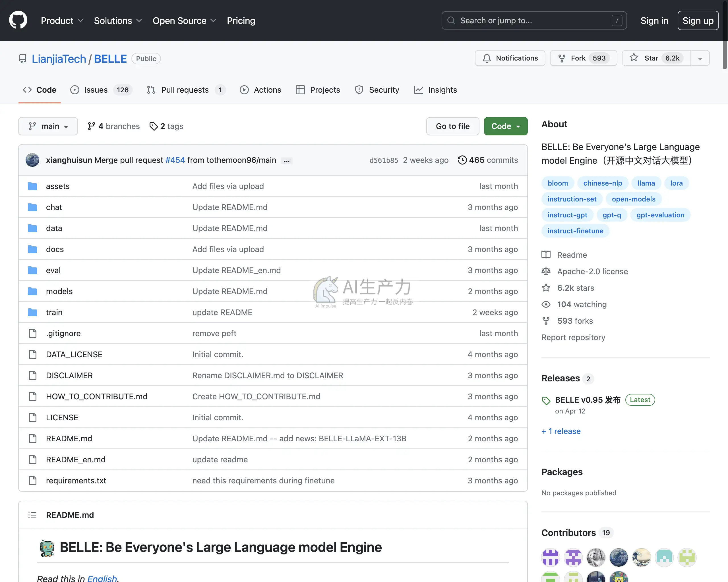View the 104 watching link
Viewport: 728px width, 582px height.
coord(574,304)
